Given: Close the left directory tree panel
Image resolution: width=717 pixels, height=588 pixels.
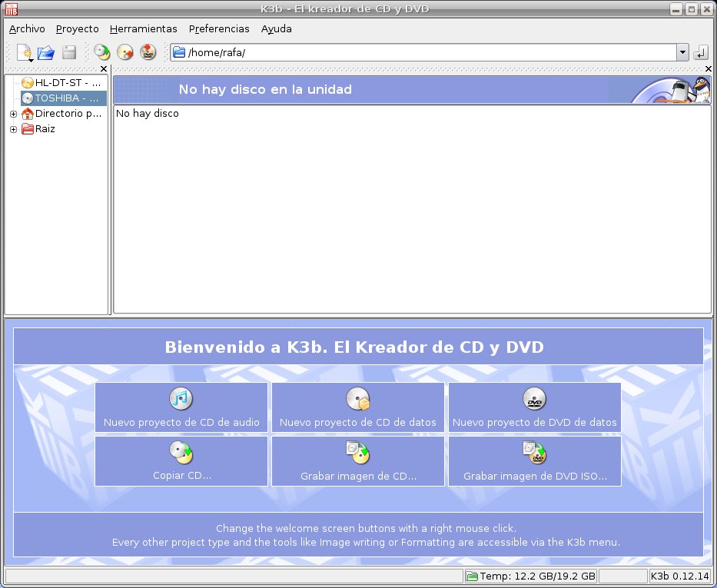Looking at the screenshot, I should [x=104, y=70].
